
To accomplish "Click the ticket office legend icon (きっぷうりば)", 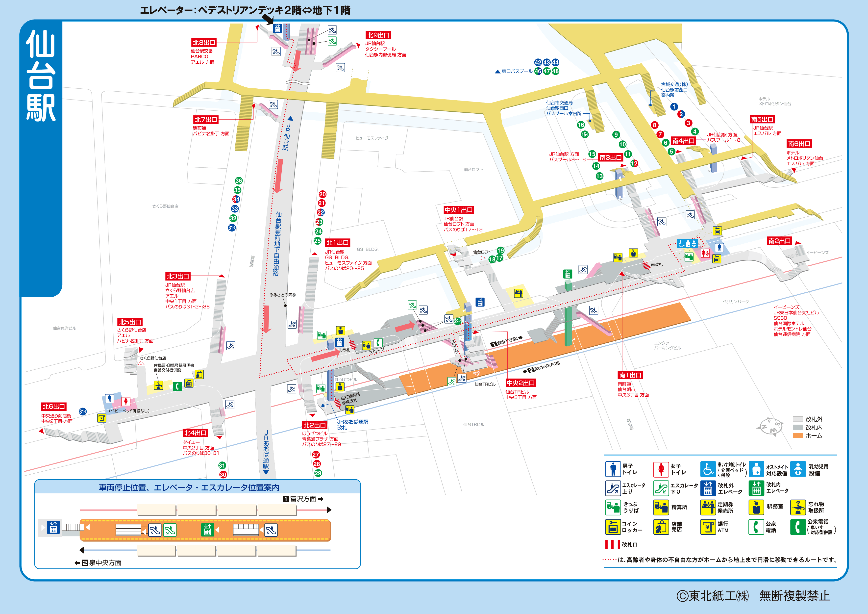I will click(613, 507).
